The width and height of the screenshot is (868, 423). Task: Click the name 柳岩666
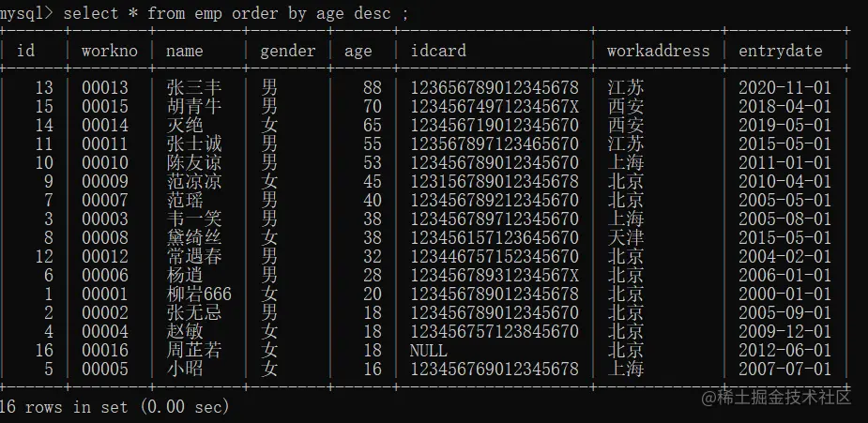pos(199,295)
